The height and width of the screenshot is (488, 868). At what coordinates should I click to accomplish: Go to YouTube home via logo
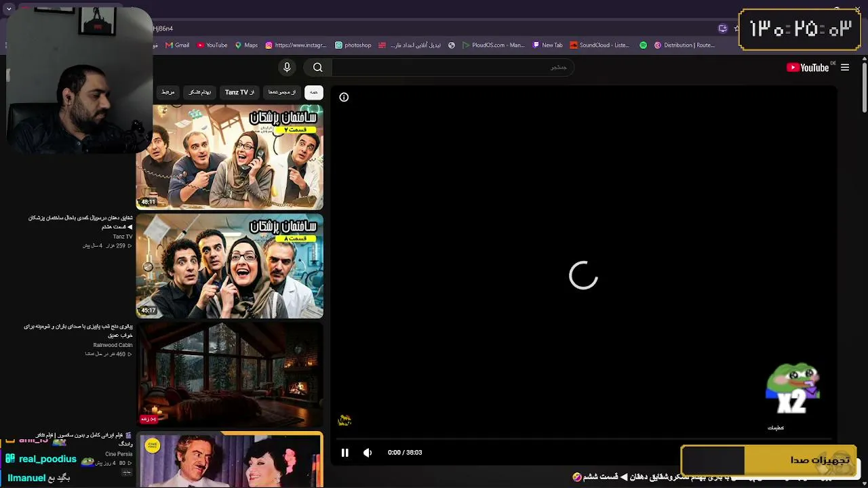[808, 67]
